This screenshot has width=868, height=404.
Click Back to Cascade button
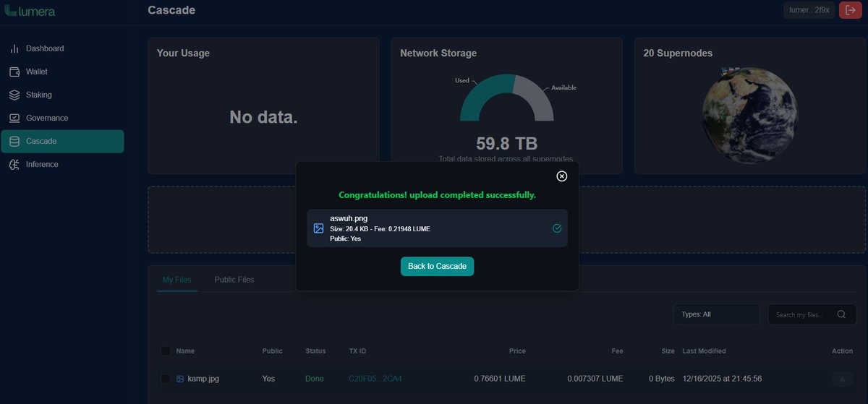click(x=438, y=266)
